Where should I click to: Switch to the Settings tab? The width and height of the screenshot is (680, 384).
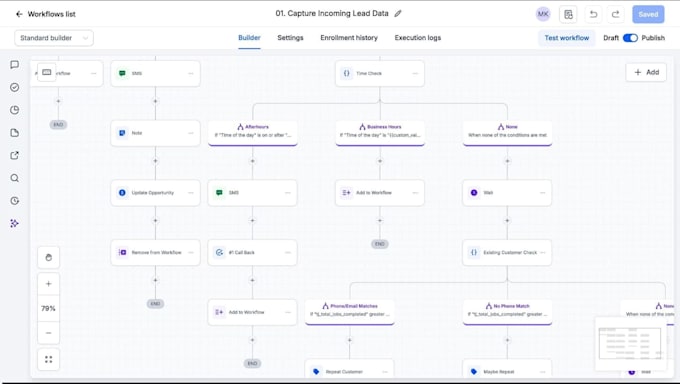(290, 38)
